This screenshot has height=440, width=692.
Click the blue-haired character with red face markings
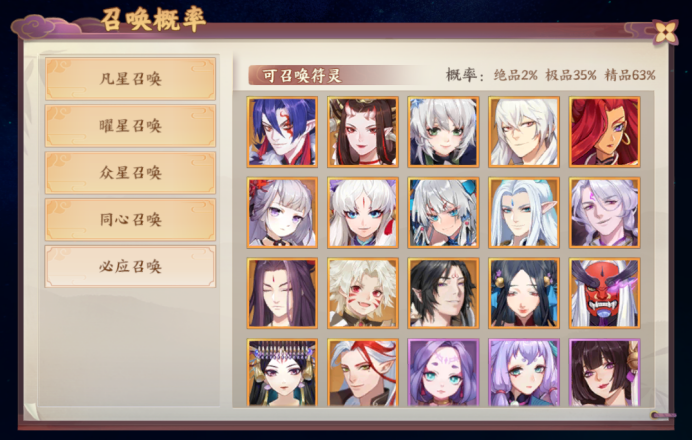(282, 132)
